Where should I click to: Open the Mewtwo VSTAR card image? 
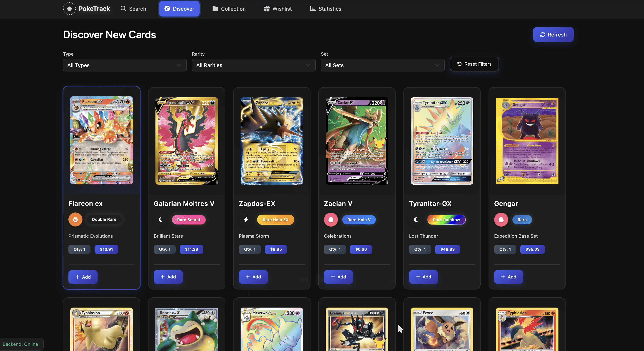272,329
